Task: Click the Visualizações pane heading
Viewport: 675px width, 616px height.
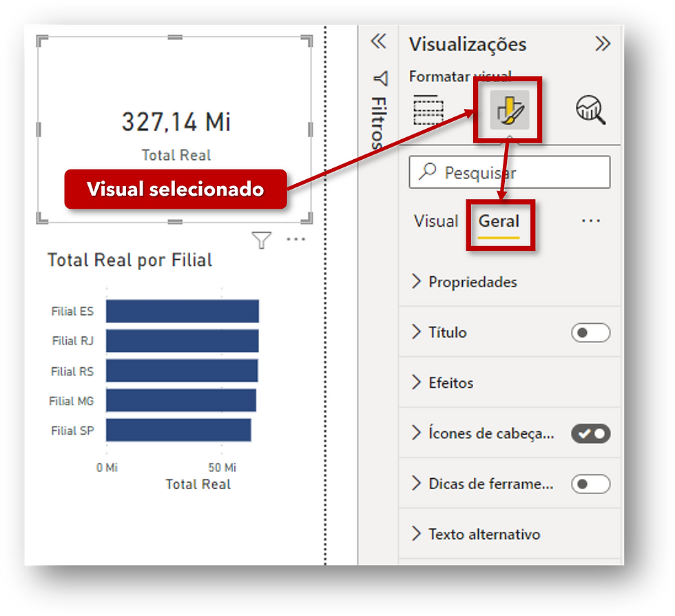Action: pos(468,44)
